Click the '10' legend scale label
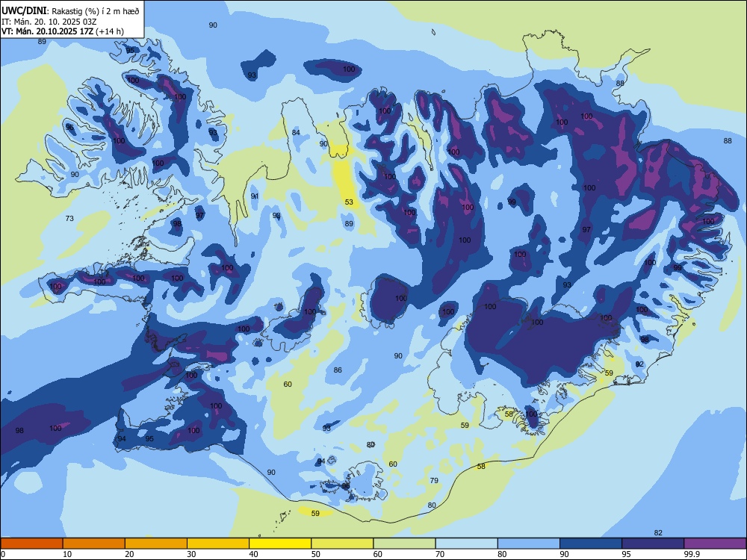Screen dimensions: 747x560 point(67,554)
